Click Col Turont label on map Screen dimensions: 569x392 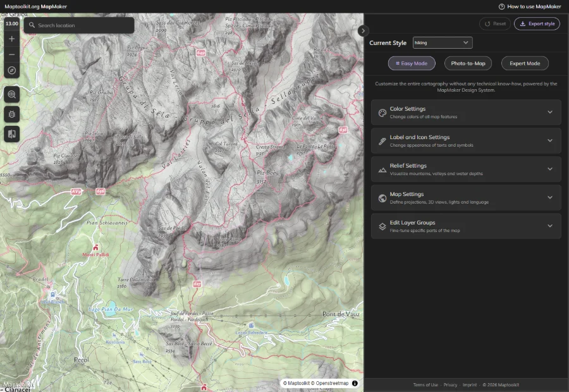point(226,144)
